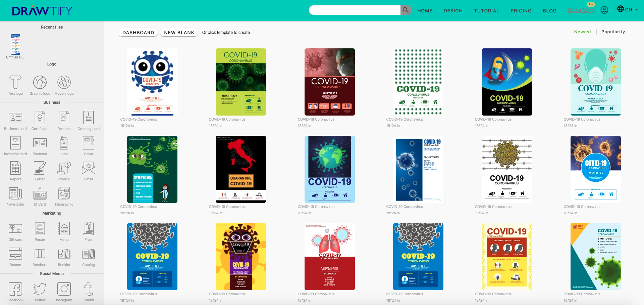Open the Untitled recent file thumbnail

point(15,44)
